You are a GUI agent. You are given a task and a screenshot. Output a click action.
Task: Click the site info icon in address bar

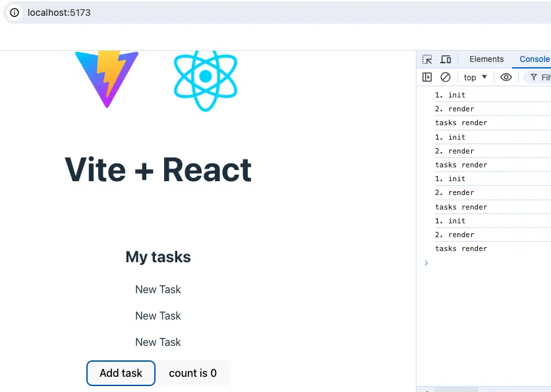tap(14, 13)
